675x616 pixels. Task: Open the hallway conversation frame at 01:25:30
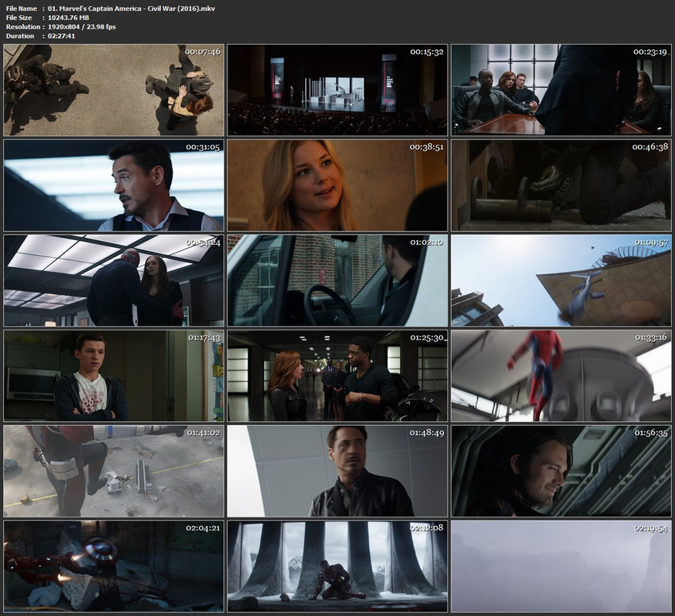[337, 376]
